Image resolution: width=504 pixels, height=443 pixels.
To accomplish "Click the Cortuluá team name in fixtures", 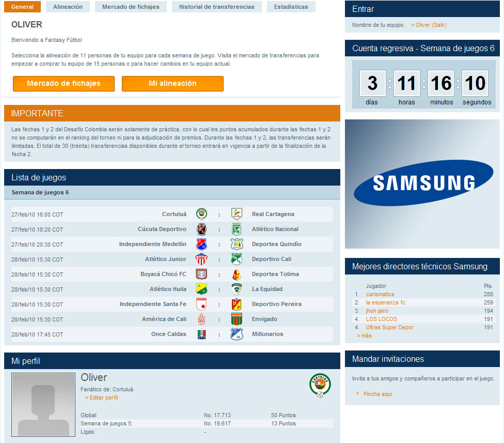I will [x=174, y=214].
